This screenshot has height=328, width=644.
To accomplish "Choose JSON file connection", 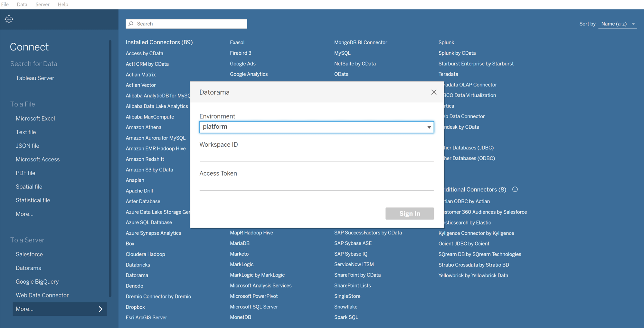I will pos(27,146).
